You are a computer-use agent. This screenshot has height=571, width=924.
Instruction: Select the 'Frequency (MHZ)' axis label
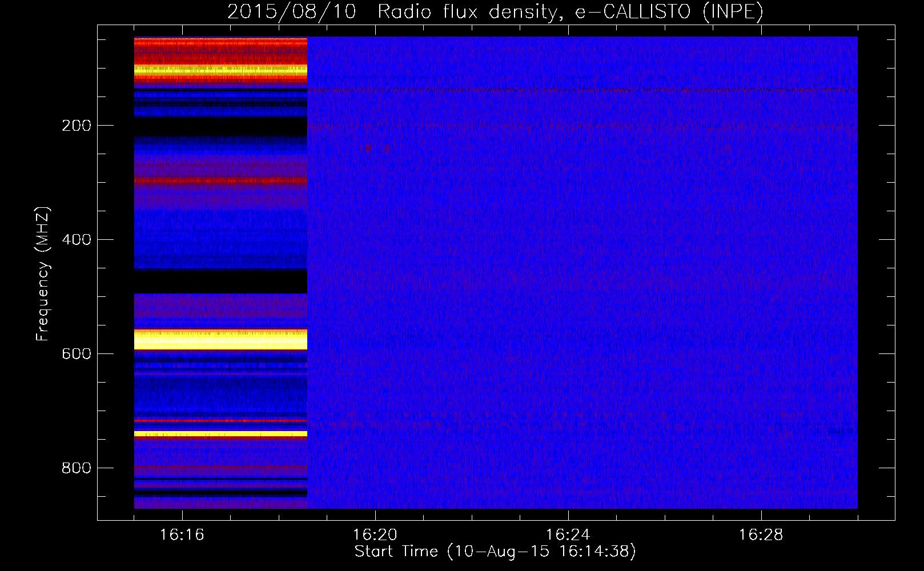tap(43, 274)
